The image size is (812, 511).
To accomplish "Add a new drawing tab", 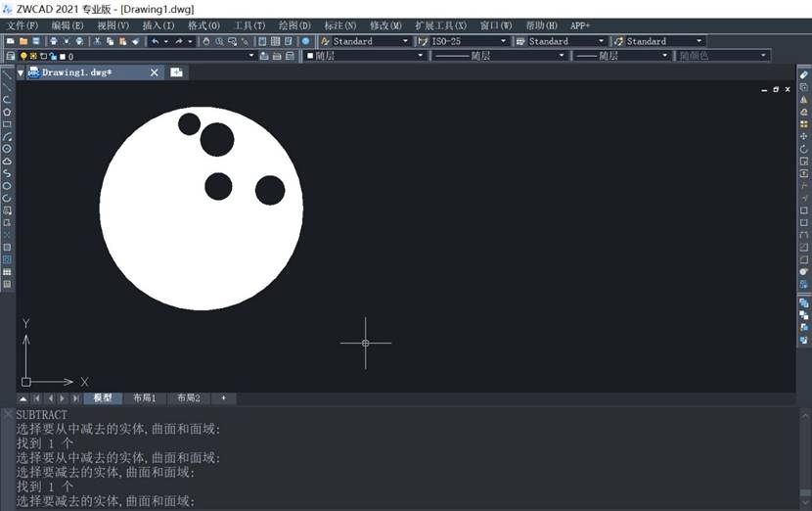I will (176, 72).
